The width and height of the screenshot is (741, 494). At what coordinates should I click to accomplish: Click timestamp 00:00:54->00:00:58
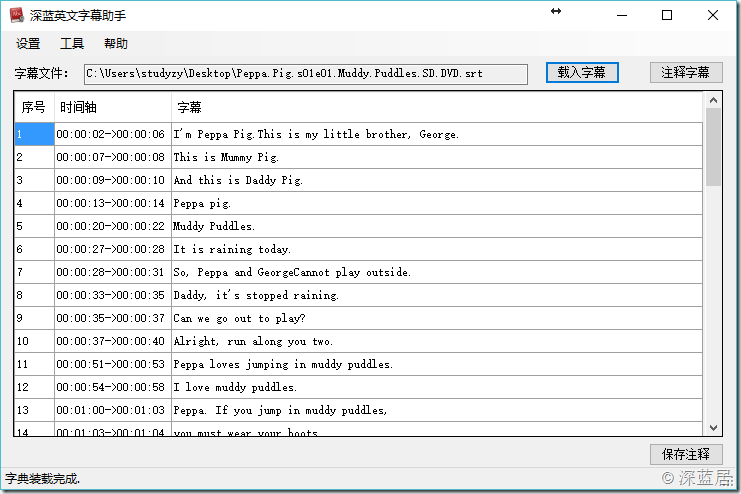click(111, 387)
